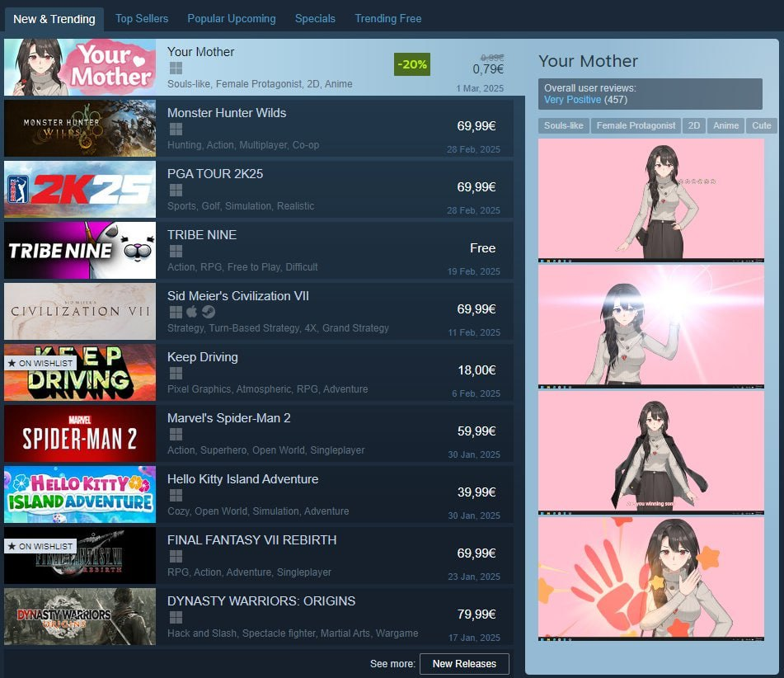This screenshot has width=784, height=678.
Task: Click macOS Apple icon under Civilization VII
Action: pyautogui.click(x=192, y=313)
